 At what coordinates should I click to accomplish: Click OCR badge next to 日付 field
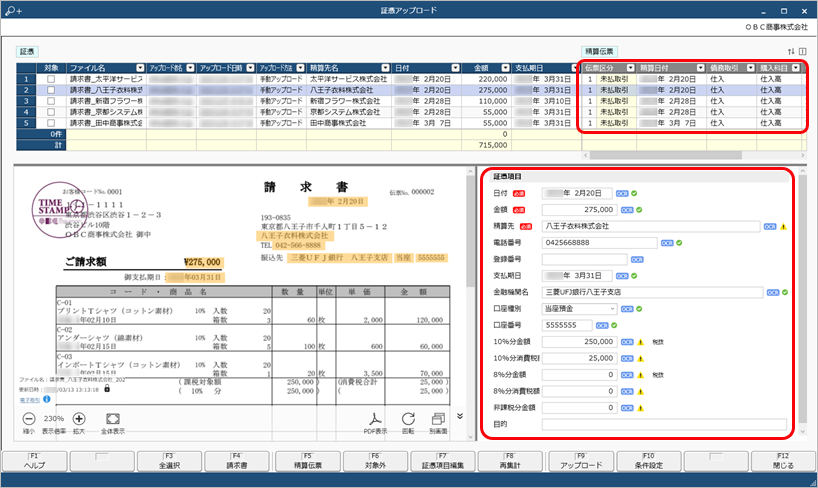point(622,194)
